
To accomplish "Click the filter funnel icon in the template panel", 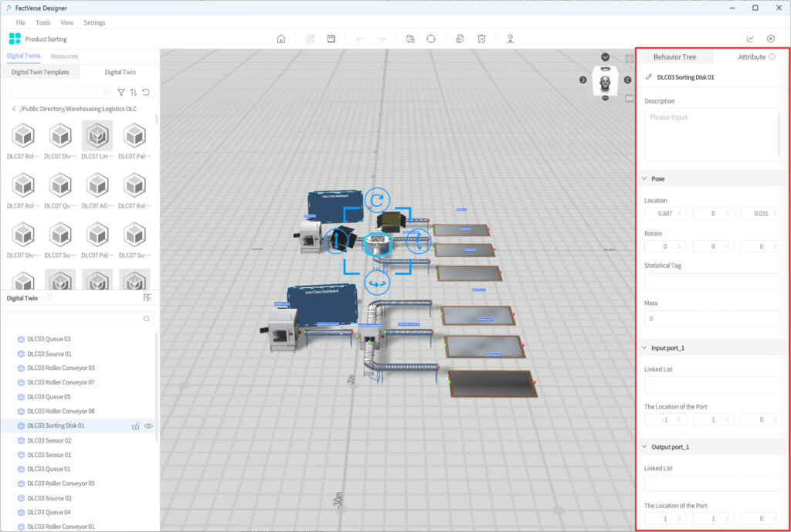I will 121,93.
